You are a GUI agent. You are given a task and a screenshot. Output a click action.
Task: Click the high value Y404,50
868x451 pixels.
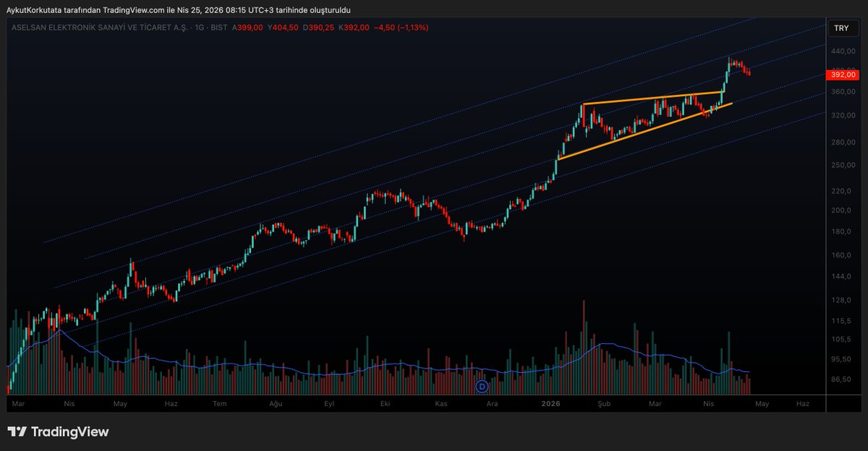pyautogui.click(x=281, y=28)
